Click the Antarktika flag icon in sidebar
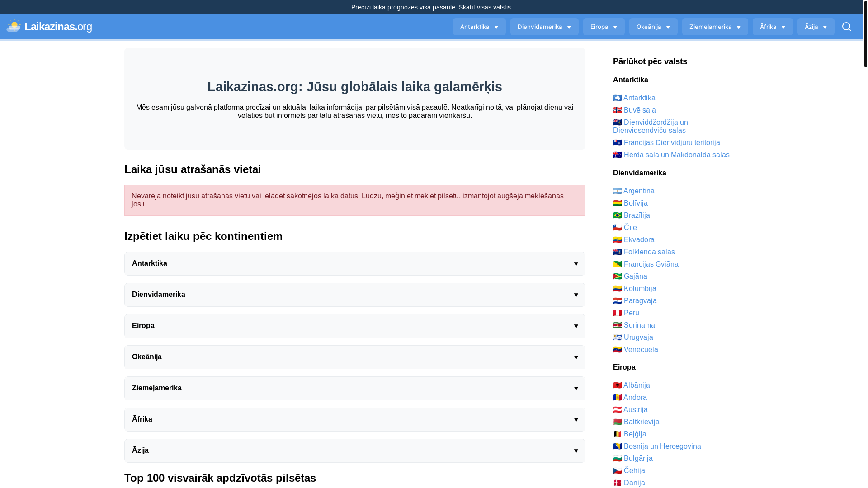 [617, 98]
